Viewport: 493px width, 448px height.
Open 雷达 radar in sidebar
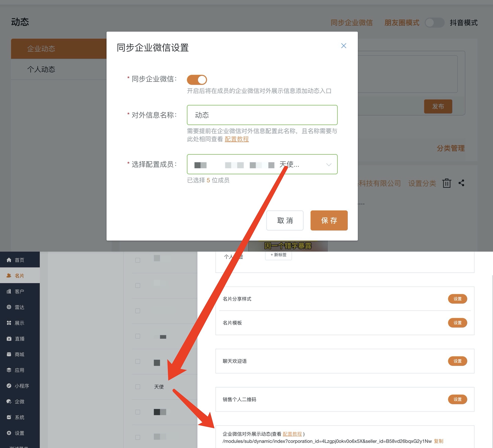pyautogui.click(x=19, y=307)
